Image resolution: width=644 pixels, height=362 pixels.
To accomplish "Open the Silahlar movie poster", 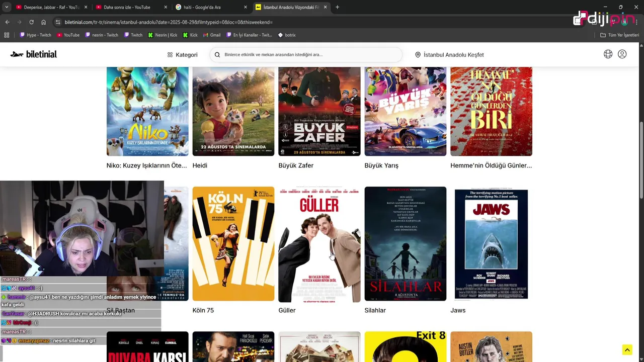I will (406, 244).
